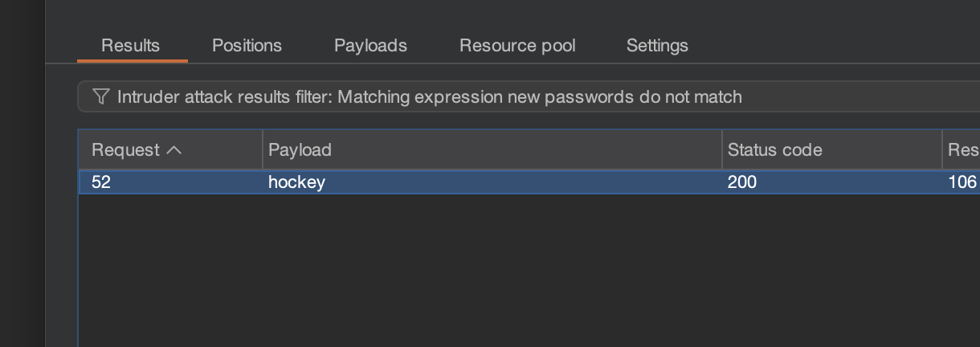Open the Settings tab

(x=657, y=46)
